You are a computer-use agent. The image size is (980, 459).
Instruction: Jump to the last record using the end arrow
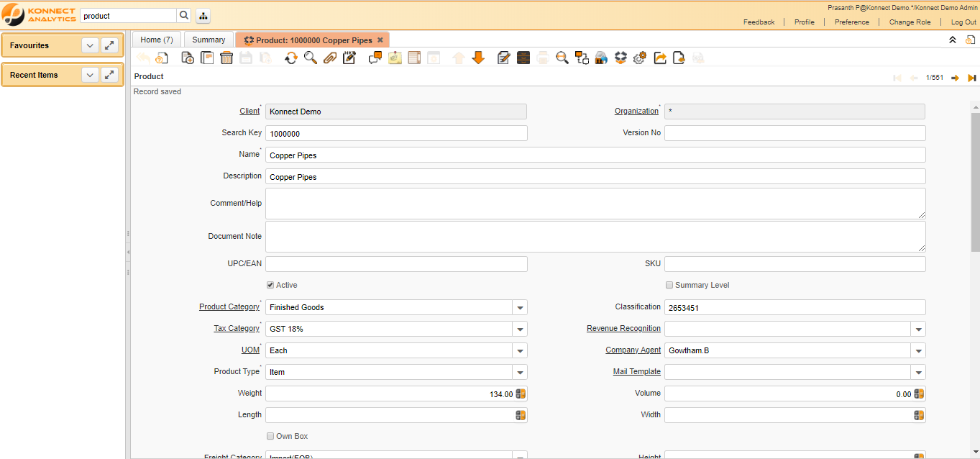pos(970,77)
